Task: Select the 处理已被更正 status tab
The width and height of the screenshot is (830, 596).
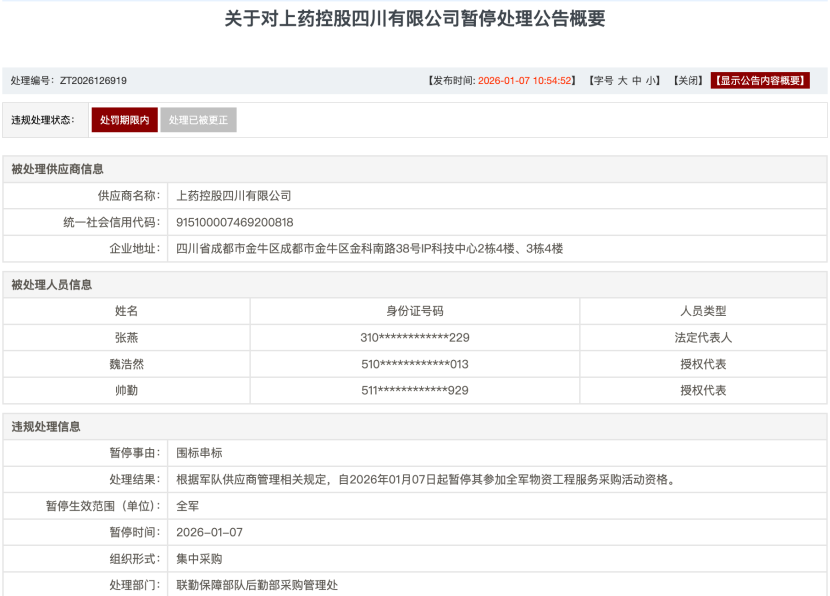Action: pos(199,120)
